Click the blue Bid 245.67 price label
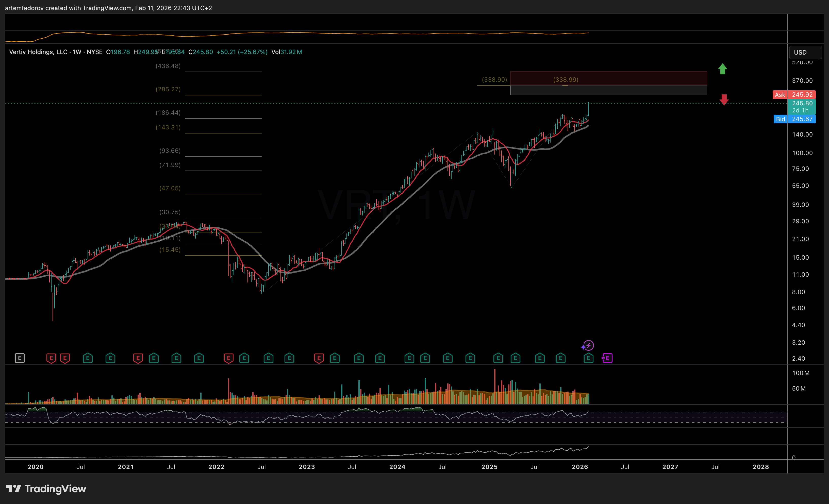This screenshot has width=829, height=504. pos(794,119)
